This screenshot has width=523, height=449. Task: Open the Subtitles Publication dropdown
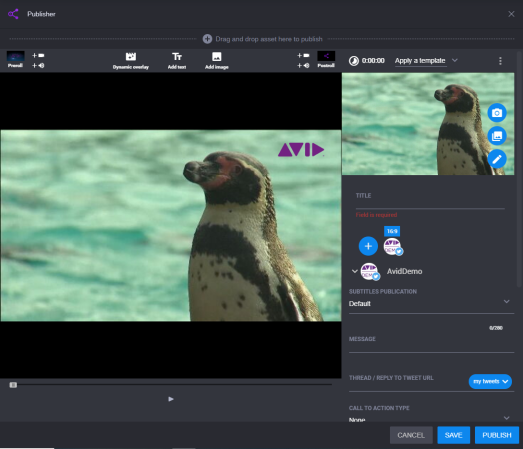point(431,303)
